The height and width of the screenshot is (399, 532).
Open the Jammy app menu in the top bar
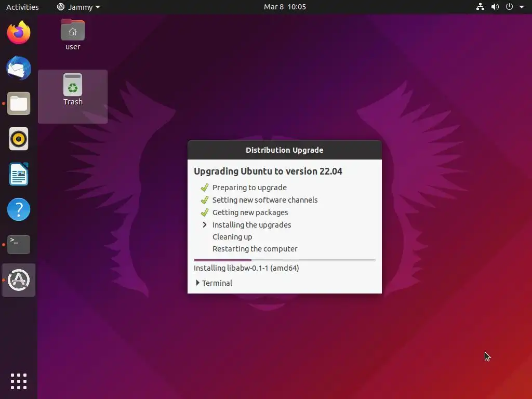tap(78, 7)
